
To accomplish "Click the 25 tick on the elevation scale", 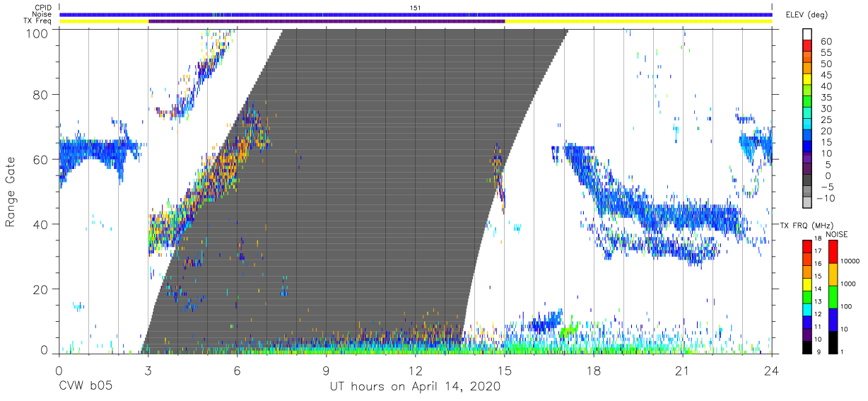I will point(826,120).
